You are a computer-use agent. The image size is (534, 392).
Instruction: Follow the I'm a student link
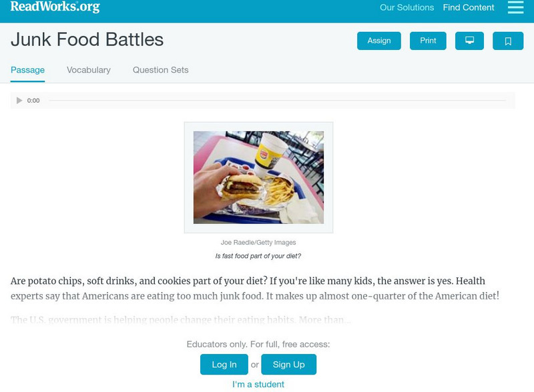258,384
